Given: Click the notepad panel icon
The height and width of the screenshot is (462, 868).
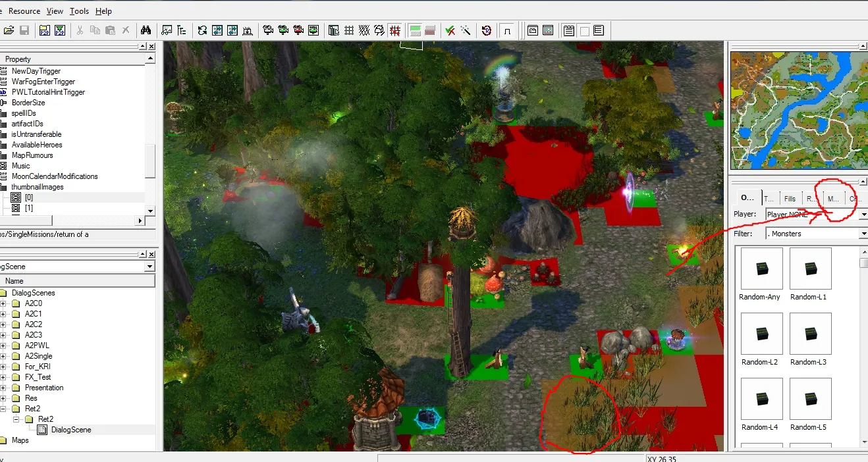Looking at the screenshot, I should pyautogui.click(x=568, y=30).
